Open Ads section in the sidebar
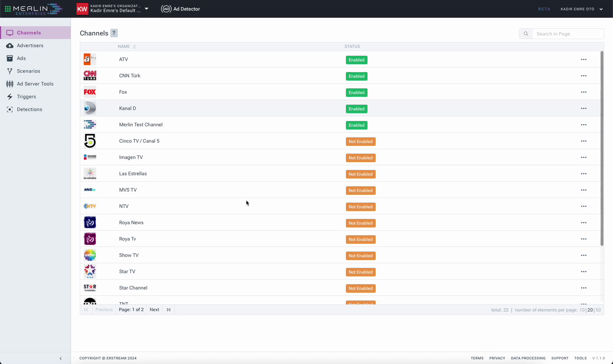This screenshot has height=364, width=613. (35, 58)
